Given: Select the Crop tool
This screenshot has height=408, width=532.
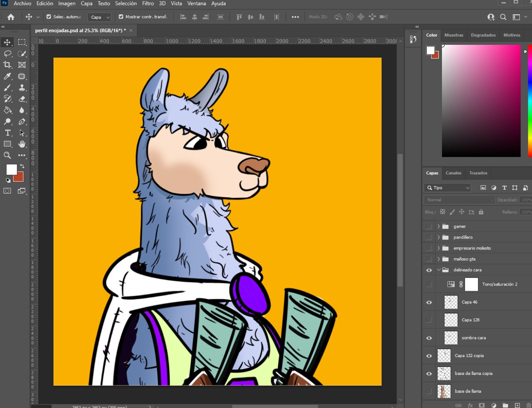Looking at the screenshot, I should [x=8, y=65].
